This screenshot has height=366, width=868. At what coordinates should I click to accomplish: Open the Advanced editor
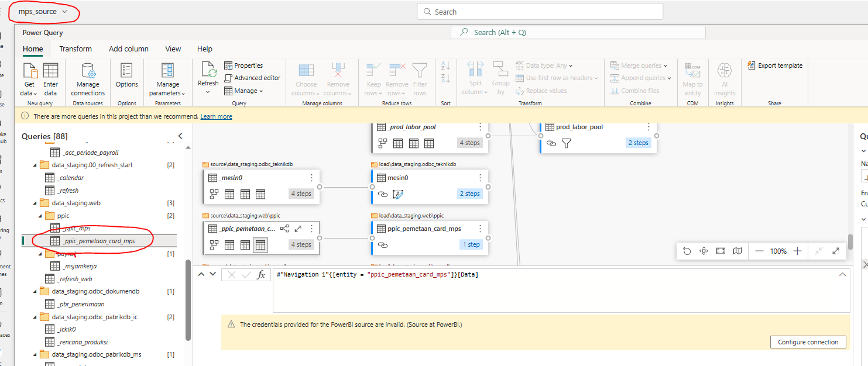[252, 78]
